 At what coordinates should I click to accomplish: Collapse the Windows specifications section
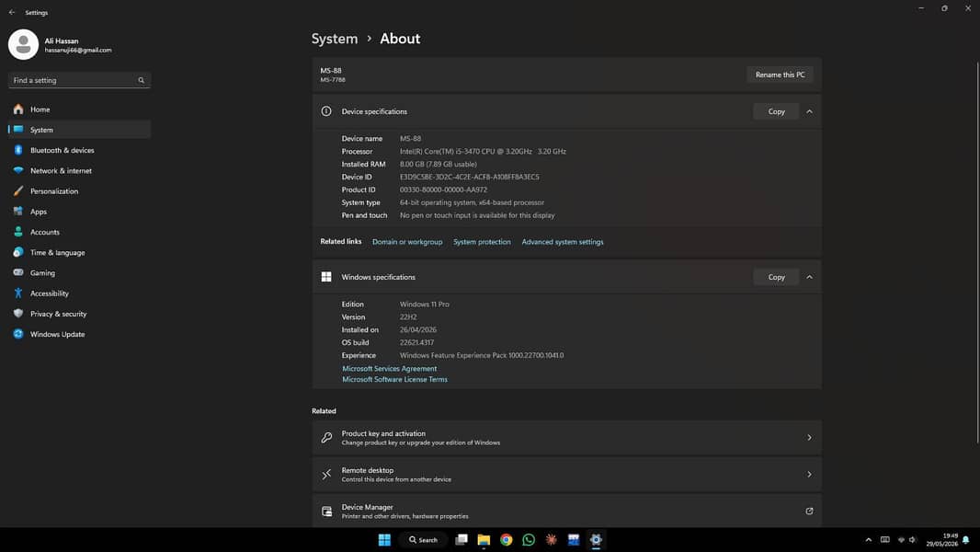[809, 277]
